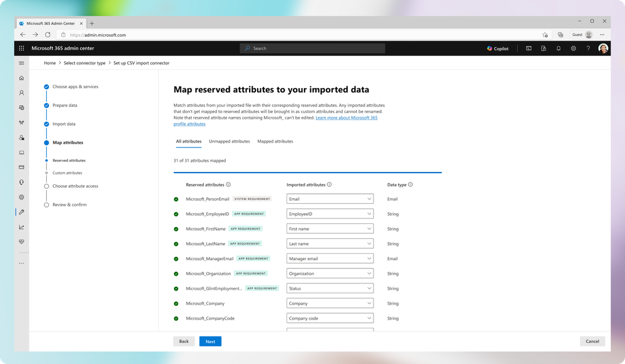Click the help question mark icon
The image size is (625, 364).
click(588, 48)
